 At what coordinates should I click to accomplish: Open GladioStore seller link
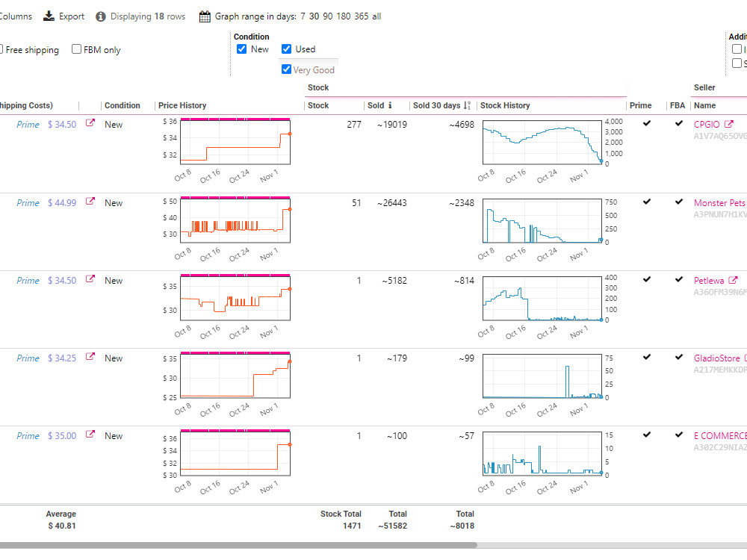point(717,358)
